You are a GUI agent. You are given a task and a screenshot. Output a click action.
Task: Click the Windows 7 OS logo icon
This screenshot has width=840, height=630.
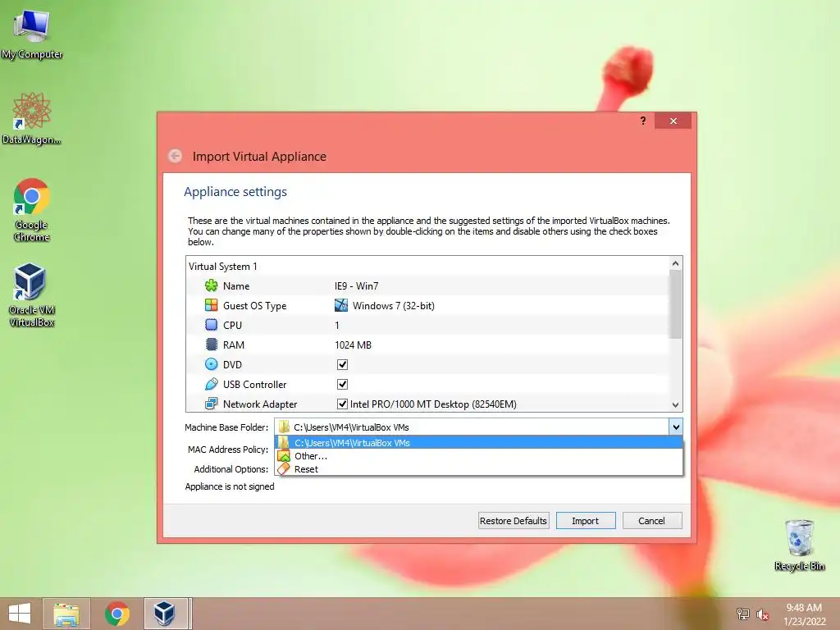click(341, 305)
